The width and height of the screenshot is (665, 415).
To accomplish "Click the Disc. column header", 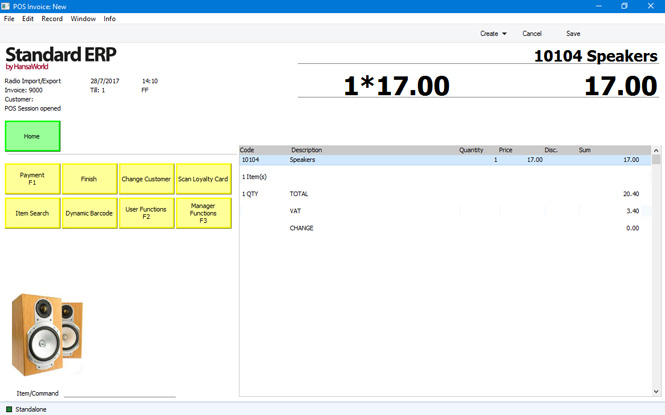I will coord(551,150).
